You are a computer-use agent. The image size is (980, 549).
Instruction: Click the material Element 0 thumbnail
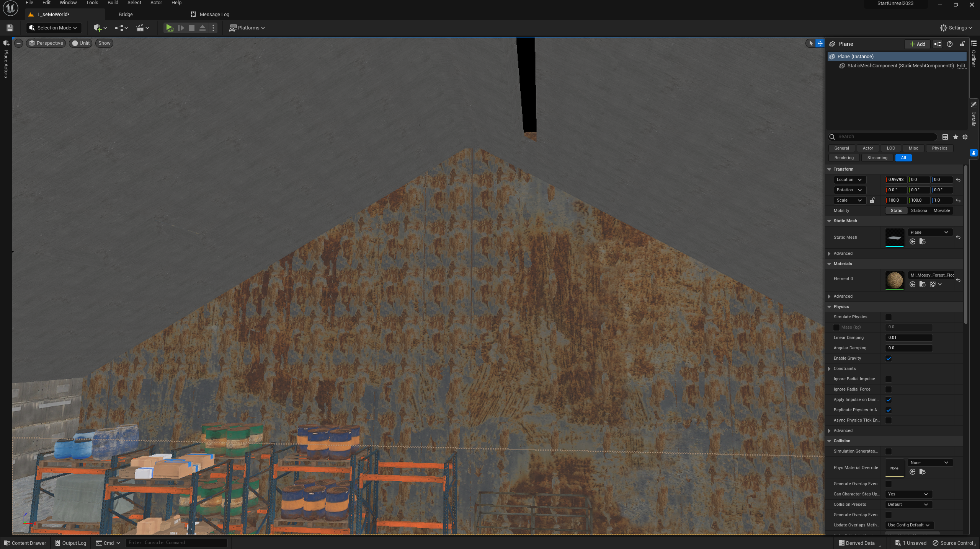894,280
